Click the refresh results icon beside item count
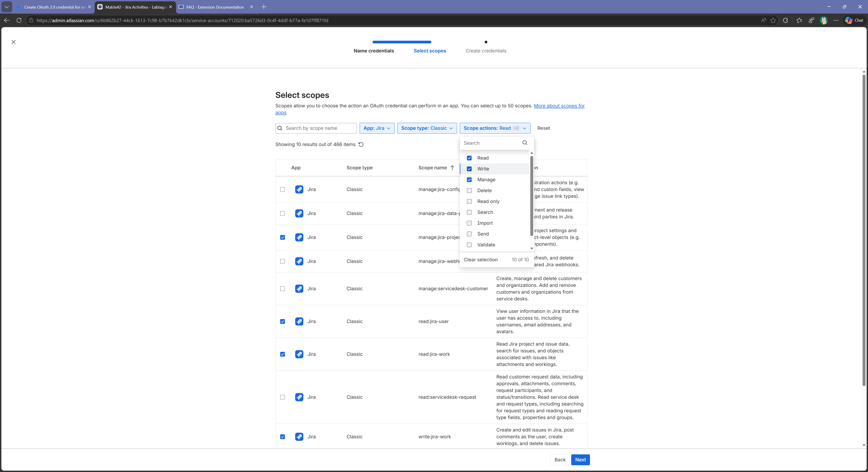Viewport: 868px width, 472px height. tap(361, 144)
